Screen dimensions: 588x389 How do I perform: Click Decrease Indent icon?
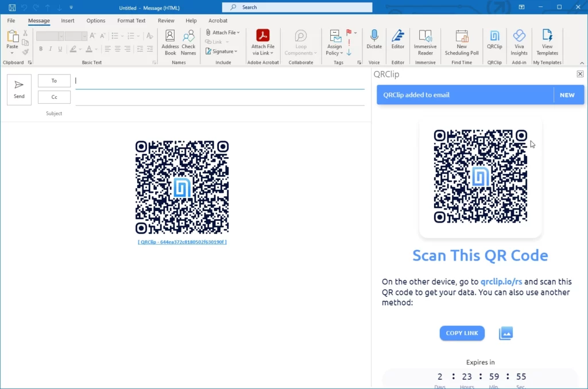click(x=140, y=49)
